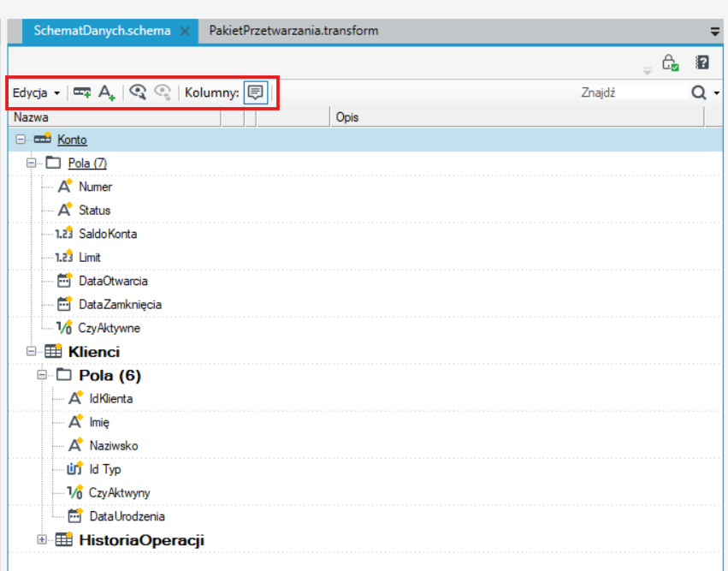Click the add text field icon

(x=107, y=92)
